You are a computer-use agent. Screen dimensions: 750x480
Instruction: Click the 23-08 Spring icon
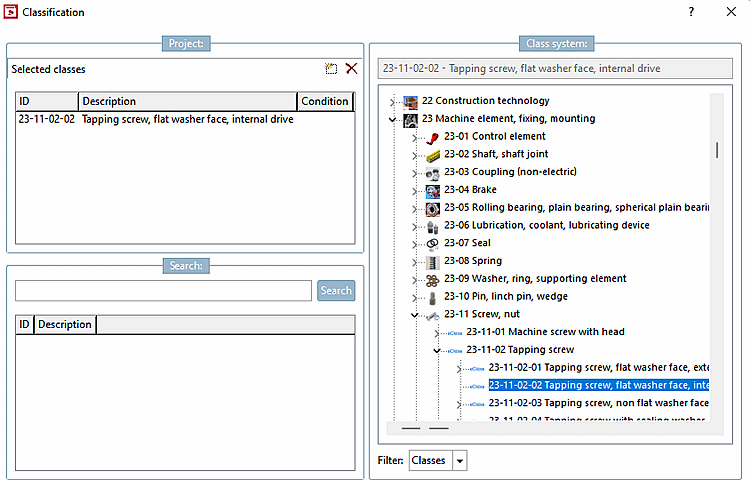pos(432,262)
